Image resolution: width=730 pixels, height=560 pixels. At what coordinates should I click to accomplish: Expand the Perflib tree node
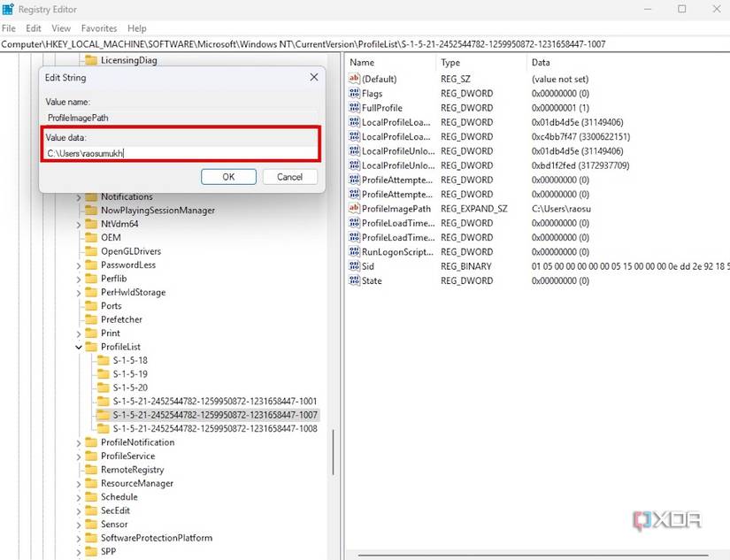(78, 279)
